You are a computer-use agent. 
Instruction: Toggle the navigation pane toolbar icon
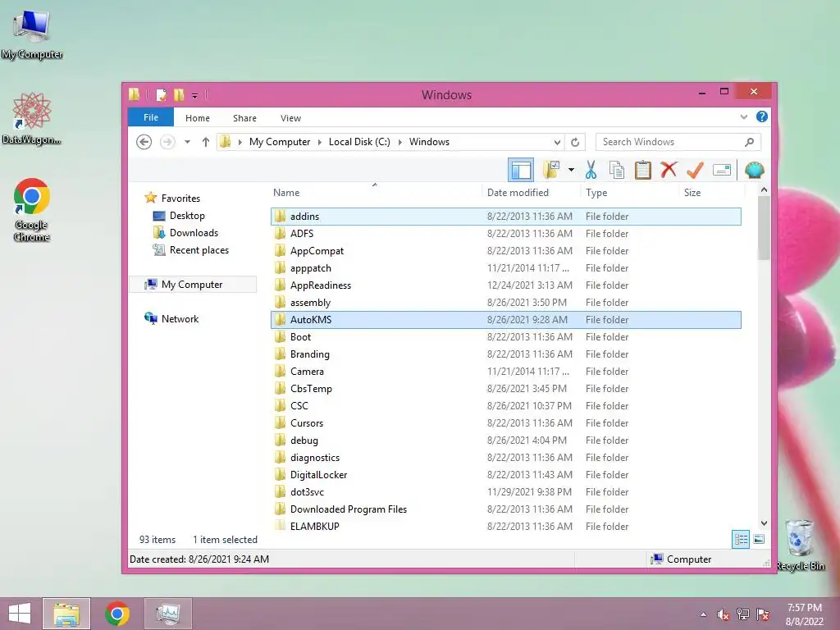(x=520, y=171)
